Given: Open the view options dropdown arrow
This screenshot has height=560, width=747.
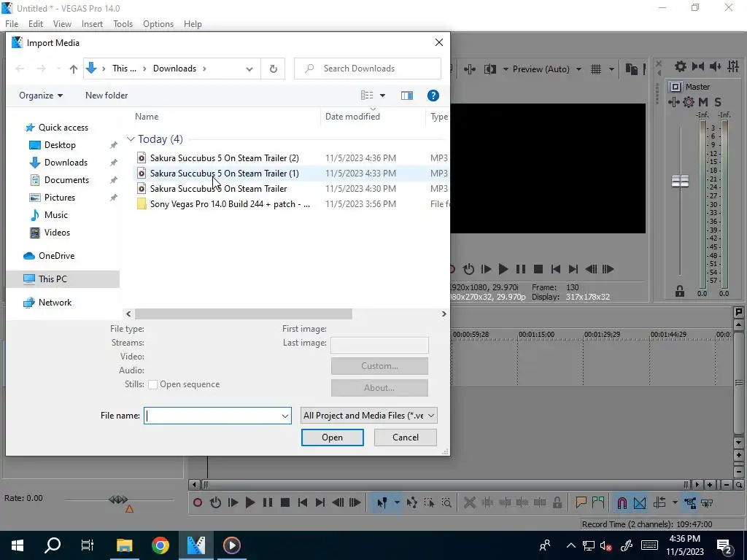Looking at the screenshot, I should pos(382,96).
